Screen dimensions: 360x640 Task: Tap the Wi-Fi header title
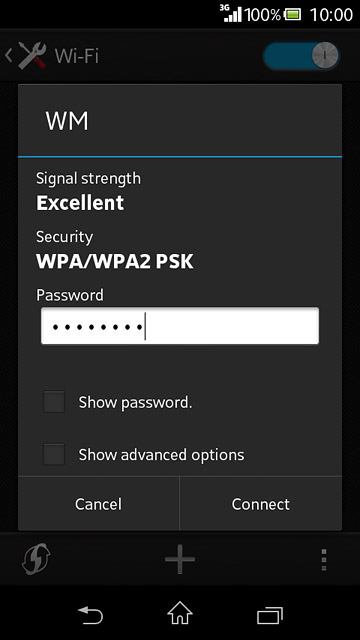[77, 56]
